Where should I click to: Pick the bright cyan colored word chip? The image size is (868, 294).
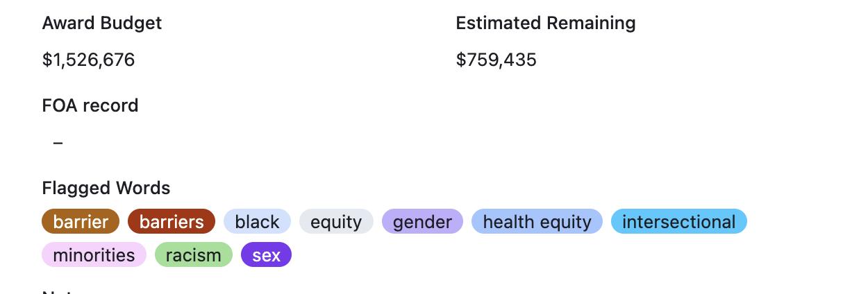click(678, 222)
